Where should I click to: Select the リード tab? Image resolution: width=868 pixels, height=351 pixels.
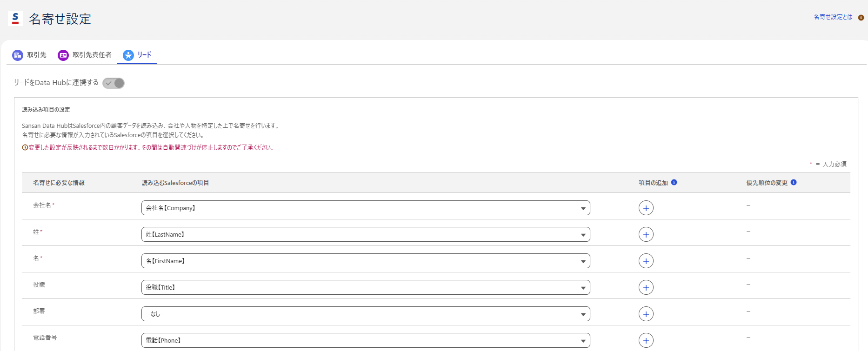(x=137, y=55)
